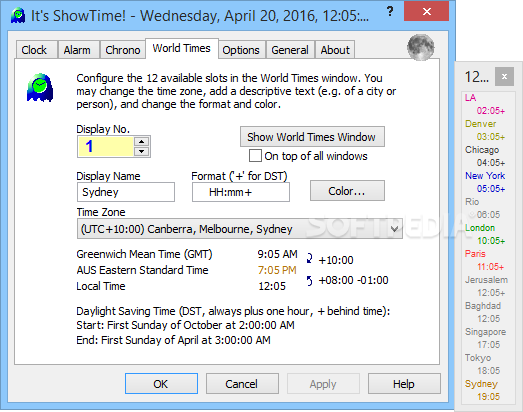
Task: Click the +08:00 -01:00 offset text
Action: 354,280
